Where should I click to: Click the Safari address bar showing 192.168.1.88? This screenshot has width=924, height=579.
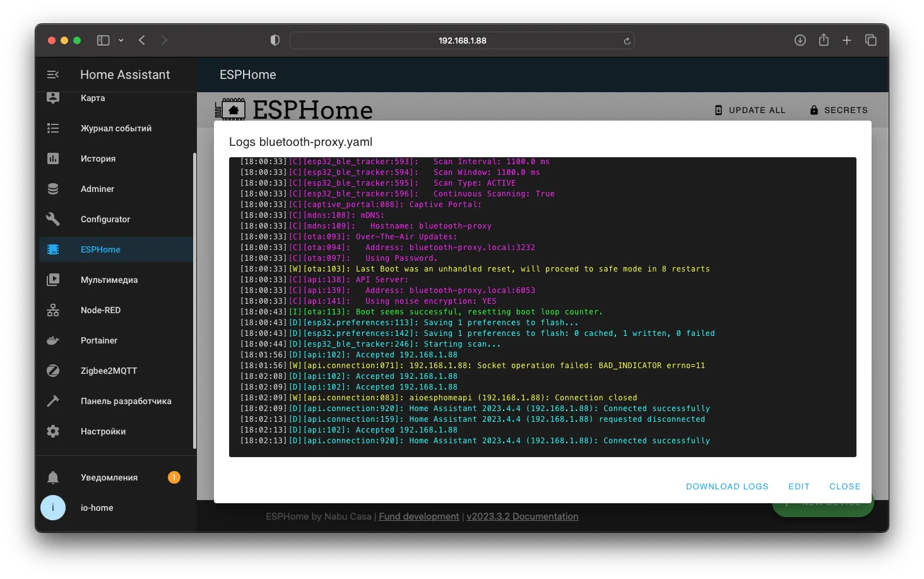[462, 40]
